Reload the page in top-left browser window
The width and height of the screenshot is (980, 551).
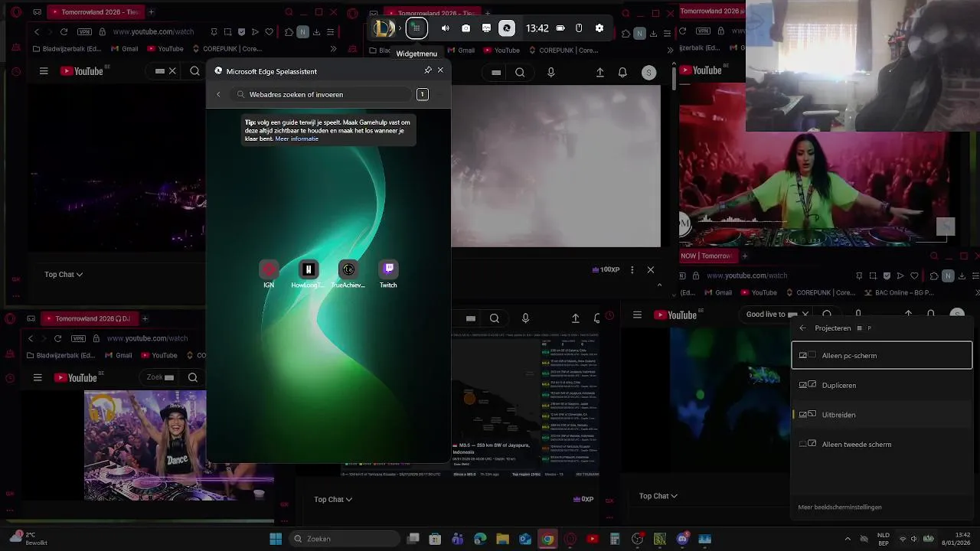click(64, 31)
